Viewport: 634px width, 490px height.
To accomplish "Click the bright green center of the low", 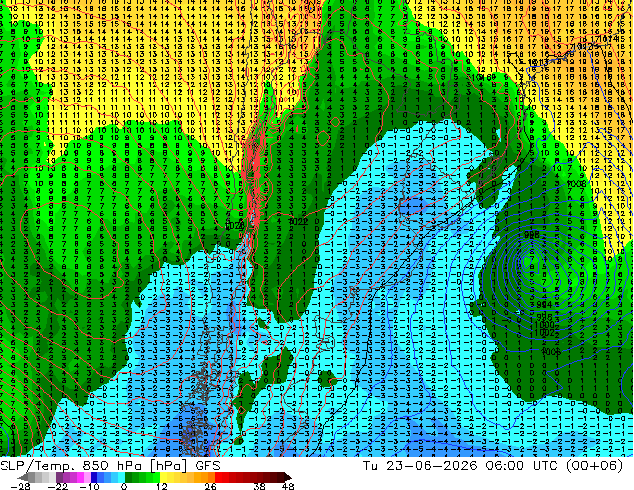I will 529,261.
